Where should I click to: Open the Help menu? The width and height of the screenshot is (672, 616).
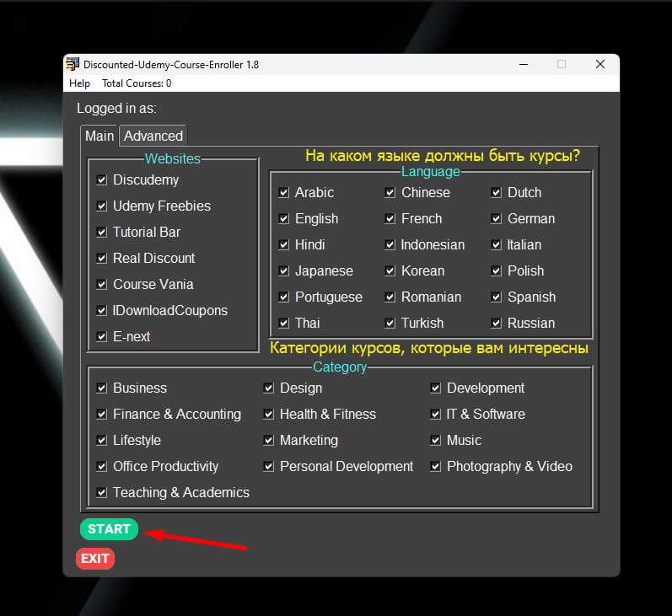pyautogui.click(x=80, y=83)
